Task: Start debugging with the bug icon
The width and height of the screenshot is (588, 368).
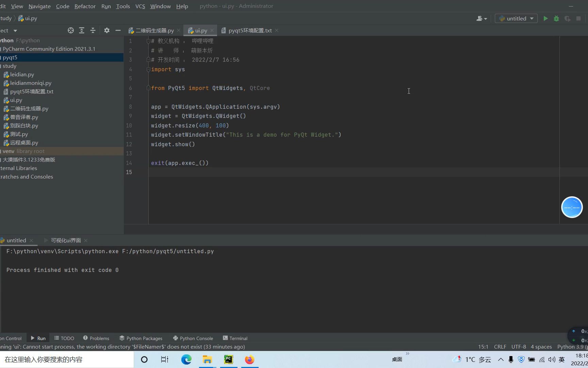Action: 556,18
